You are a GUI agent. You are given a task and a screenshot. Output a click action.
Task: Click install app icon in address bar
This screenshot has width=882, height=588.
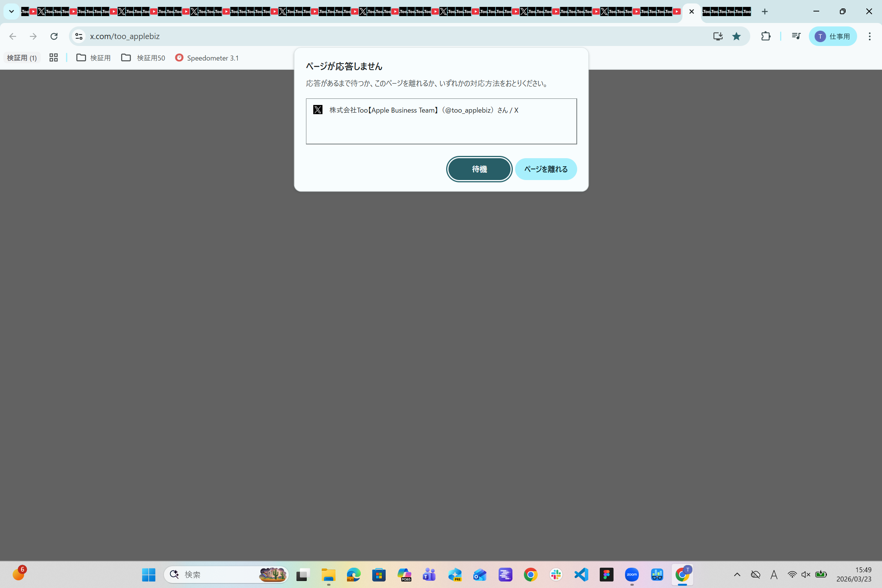pyautogui.click(x=718, y=36)
